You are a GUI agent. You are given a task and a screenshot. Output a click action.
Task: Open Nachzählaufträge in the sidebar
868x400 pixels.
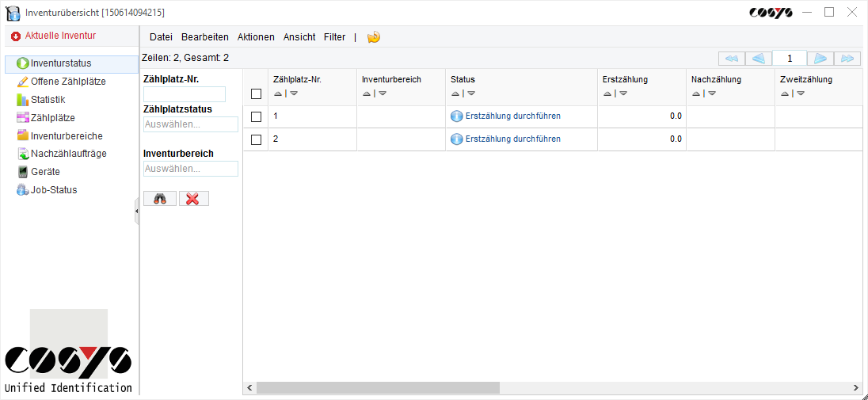tap(68, 154)
